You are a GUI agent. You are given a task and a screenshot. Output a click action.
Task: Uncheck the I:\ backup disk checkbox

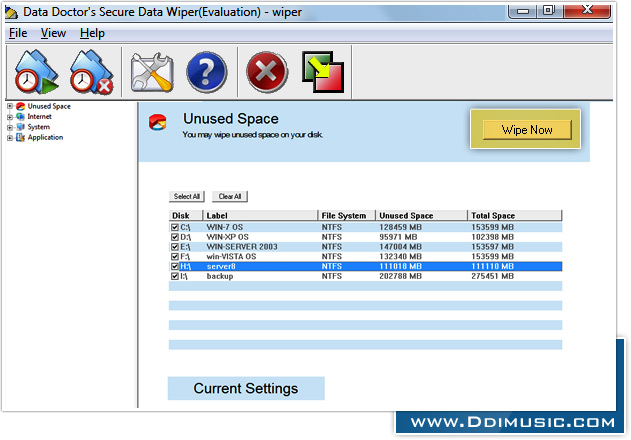[x=175, y=276]
